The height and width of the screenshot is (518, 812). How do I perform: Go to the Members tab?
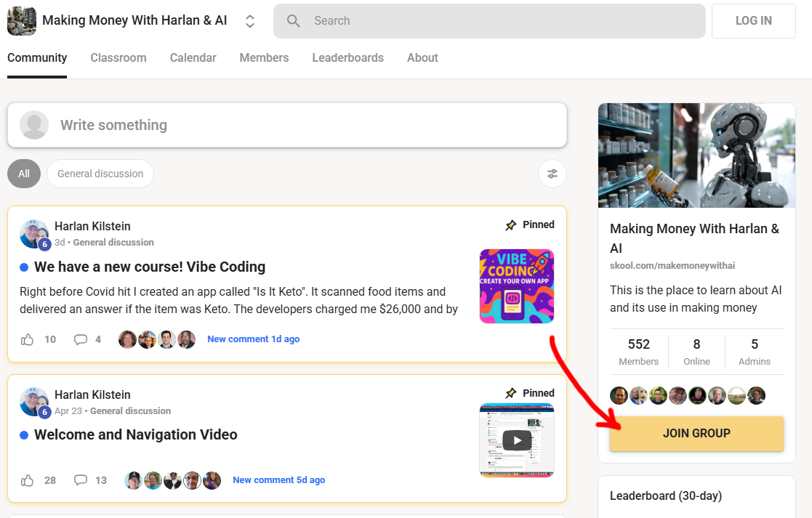point(264,58)
